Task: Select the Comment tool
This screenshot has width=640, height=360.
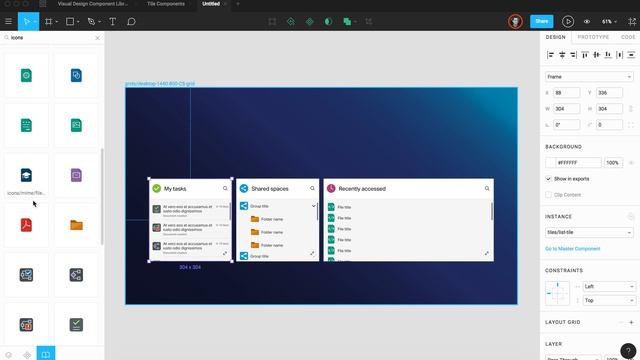Action: 131,22
